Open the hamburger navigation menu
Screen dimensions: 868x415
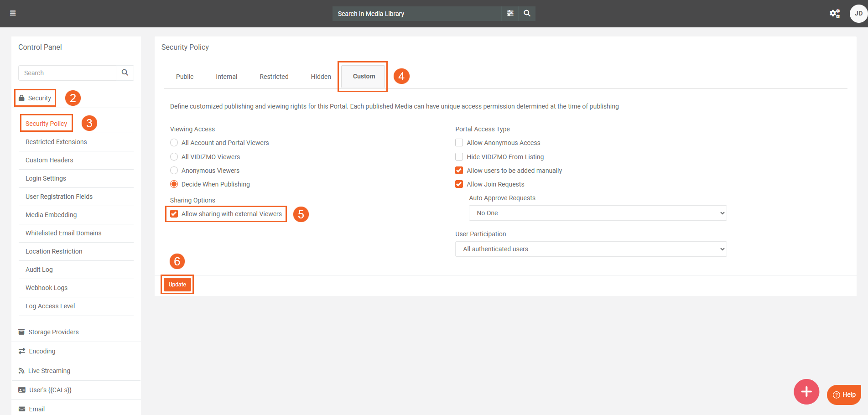(x=13, y=13)
